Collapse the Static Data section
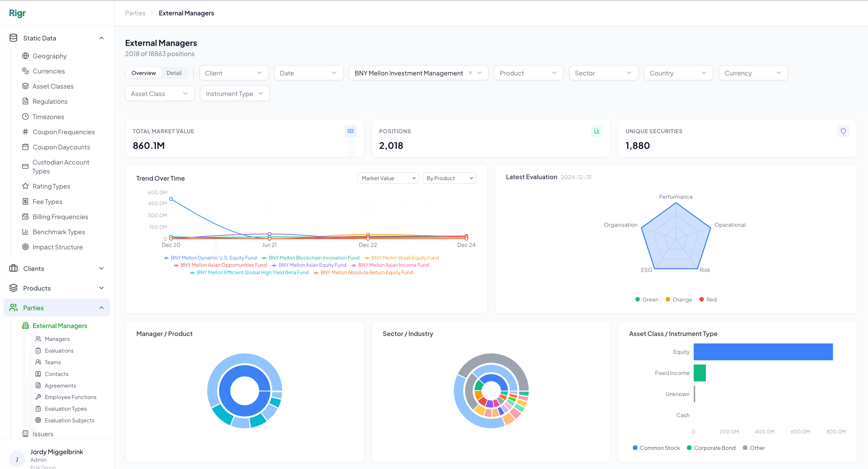Viewport: 868px width, 469px height. click(x=101, y=38)
